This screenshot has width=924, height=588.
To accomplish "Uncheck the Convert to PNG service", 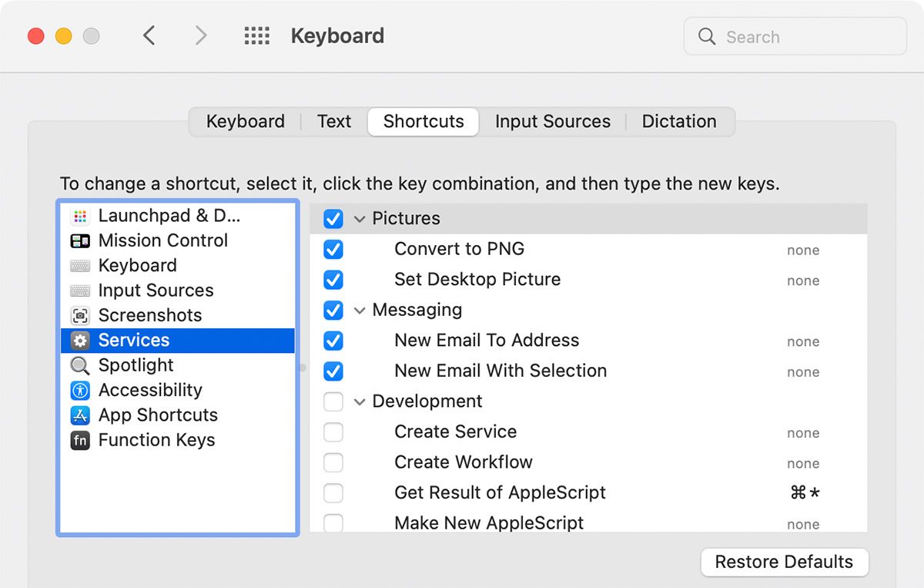I will 333,249.
